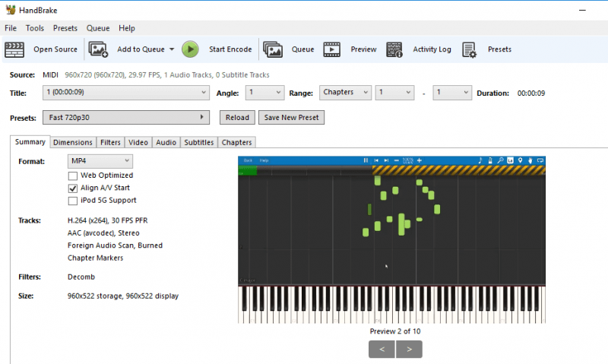The width and height of the screenshot is (608, 364).
Task: Click the 'Preview 2 of 10' label
Action: point(395,331)
